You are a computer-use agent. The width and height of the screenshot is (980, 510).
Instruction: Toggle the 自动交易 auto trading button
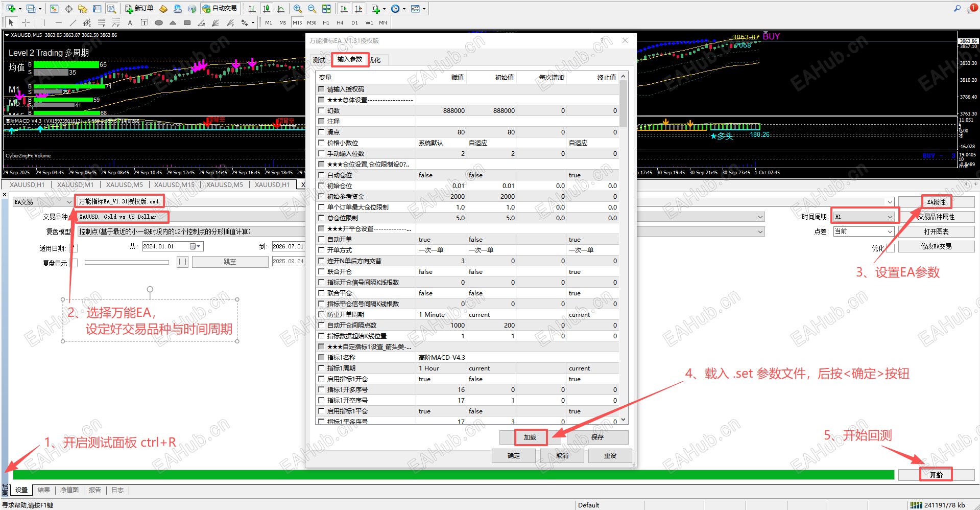point(220,9)
